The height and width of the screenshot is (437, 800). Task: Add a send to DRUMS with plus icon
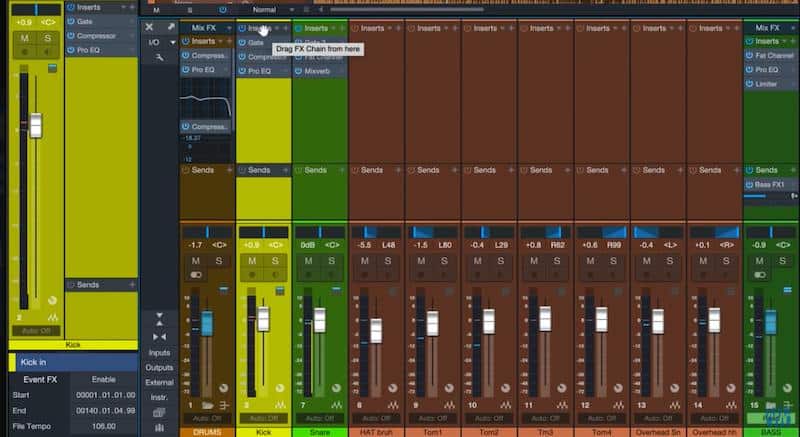pos(229,170)
